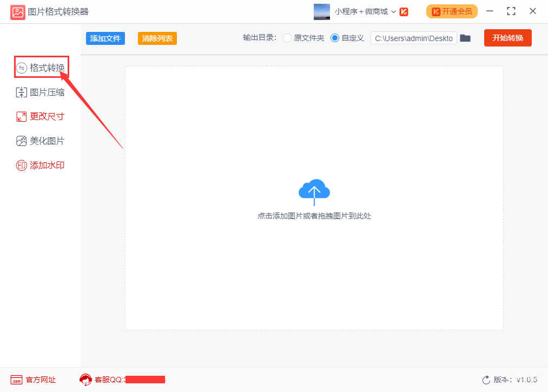Click the app logo in title bar
The width and height of the screenshot is (548, 392).
[18, 11]
